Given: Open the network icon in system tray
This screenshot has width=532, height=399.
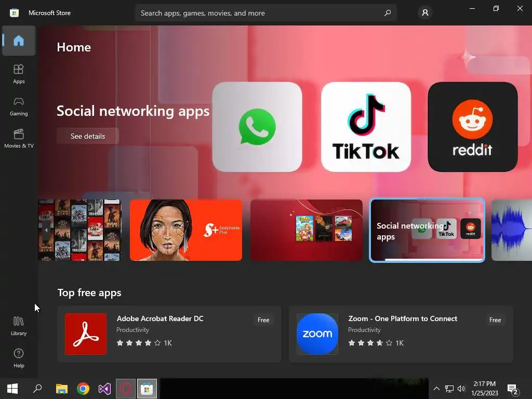Looking at the screenshot, I should pos(449,389).
